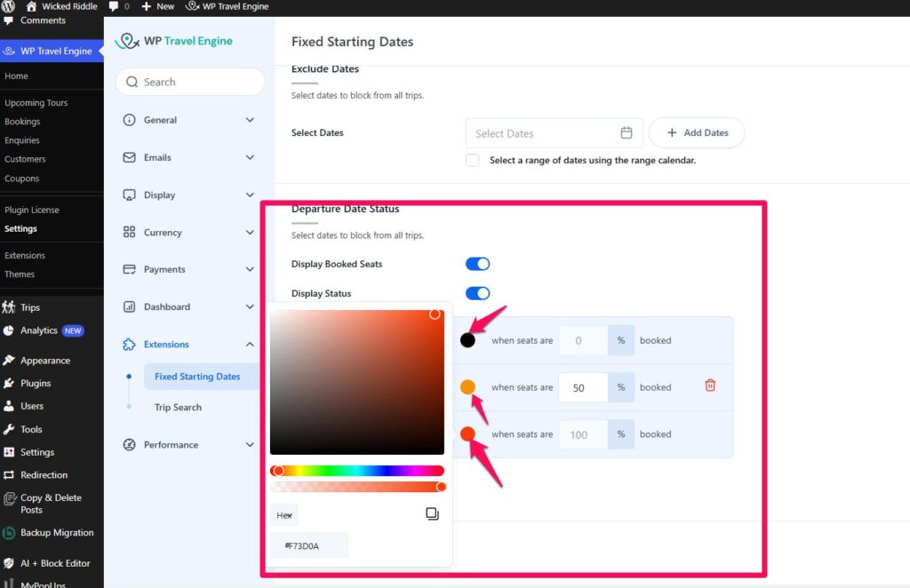Open the Wicked Riddle site home icon
910x588 pixels.
[x=31, y=6]
